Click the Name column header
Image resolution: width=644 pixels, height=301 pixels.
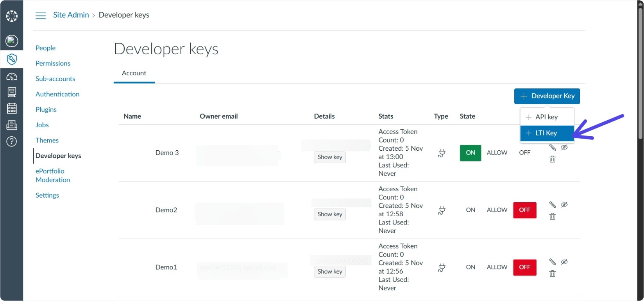click(132, 116)
